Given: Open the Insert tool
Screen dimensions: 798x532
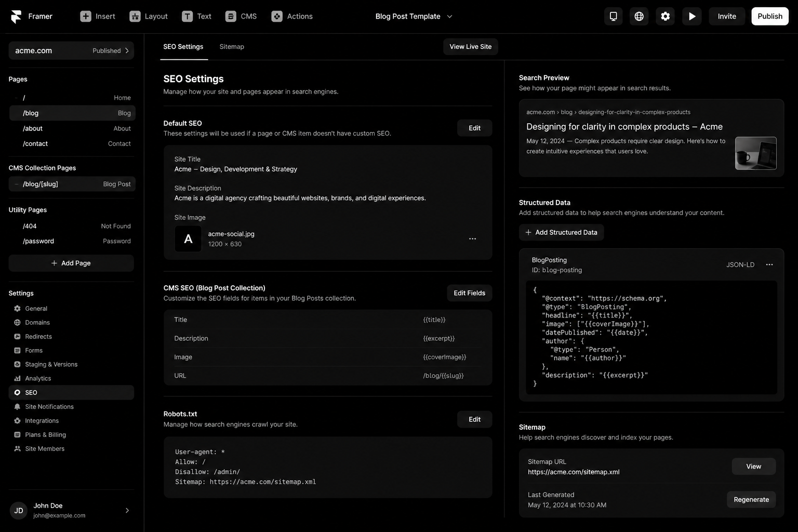Looking at the screenshot, I should pyautogui.click(x=98, y=17).
